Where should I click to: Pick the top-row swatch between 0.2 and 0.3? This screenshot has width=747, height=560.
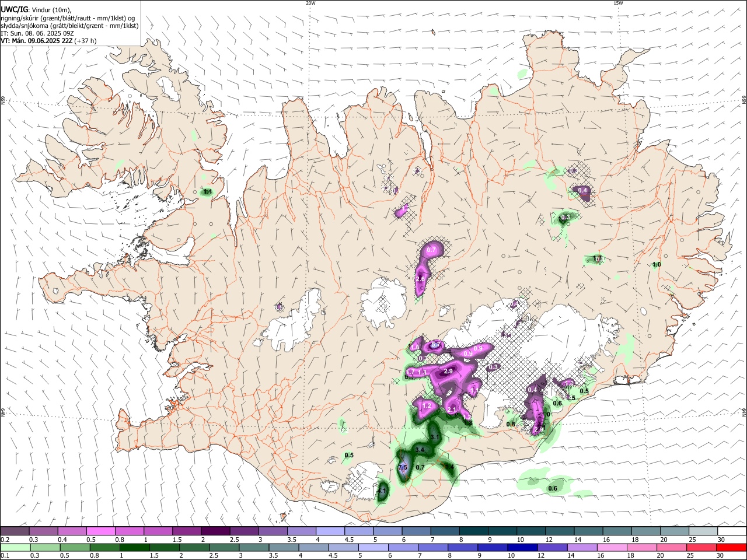pos(15,531)
